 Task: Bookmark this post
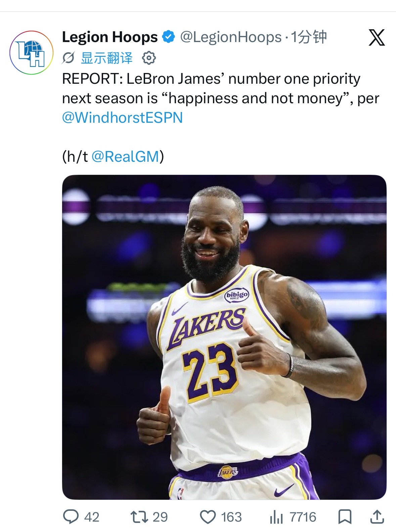345,517
